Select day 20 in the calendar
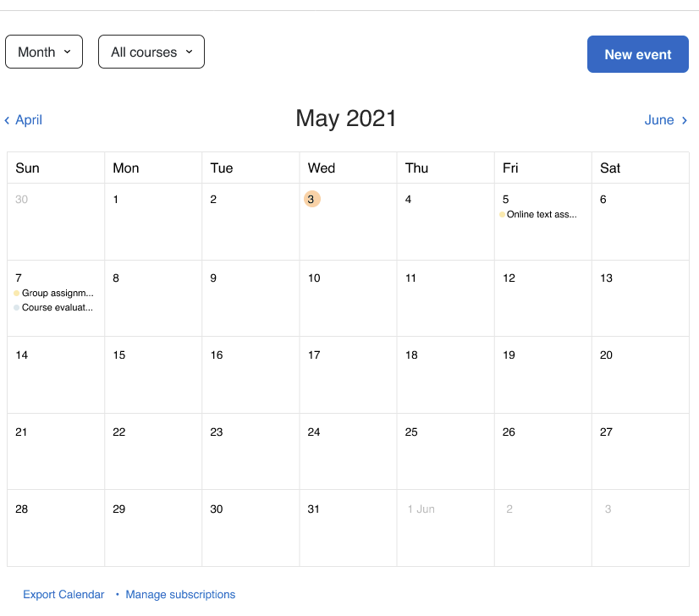 [606, 355]
